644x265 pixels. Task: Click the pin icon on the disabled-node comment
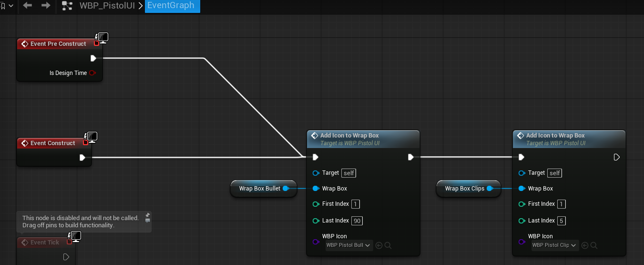tap(148, 215)
